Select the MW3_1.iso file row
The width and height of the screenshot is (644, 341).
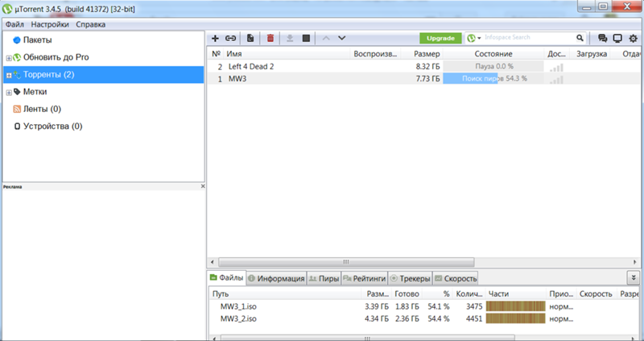(x=425, y=306)
